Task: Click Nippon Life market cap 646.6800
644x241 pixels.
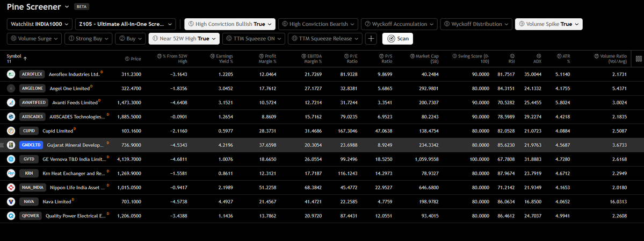Action: click(x=429, y=188)
